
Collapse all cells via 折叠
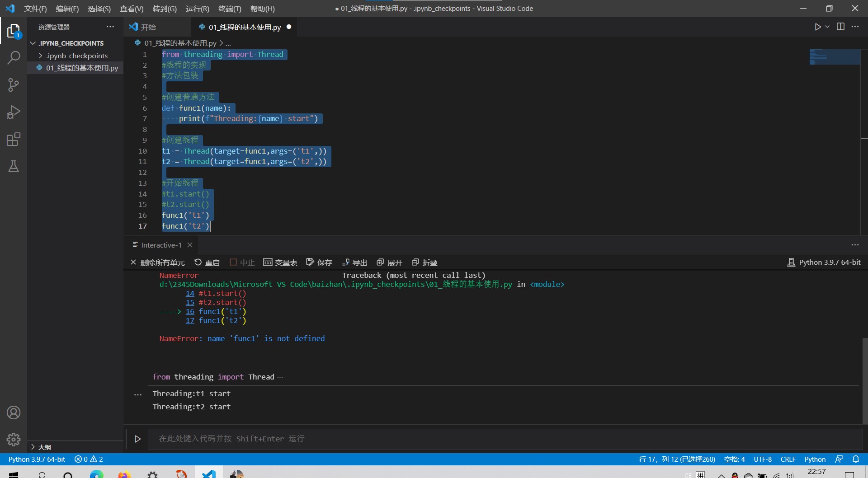[425, 262]
